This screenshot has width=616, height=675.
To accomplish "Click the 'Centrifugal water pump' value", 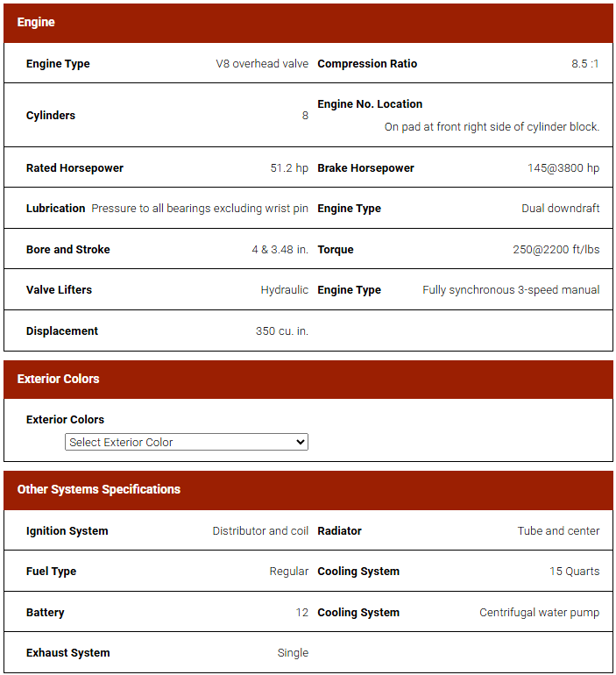I will (540, 613).
